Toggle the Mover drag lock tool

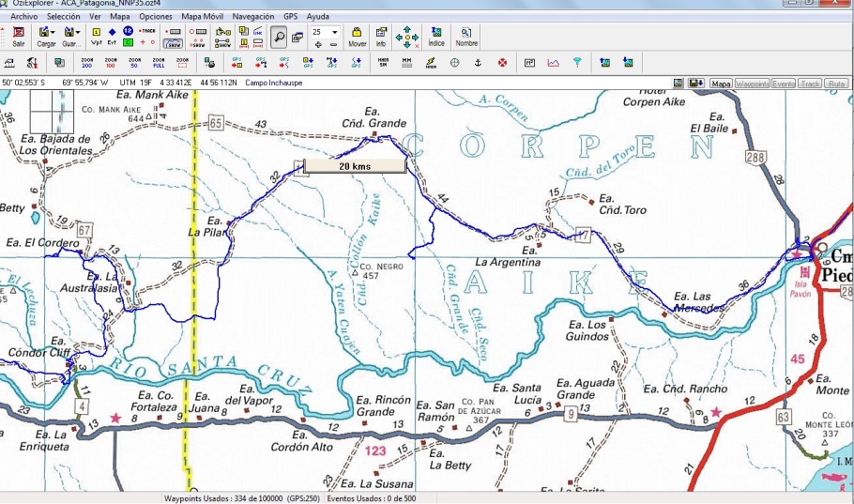click(x=357, y=37)
